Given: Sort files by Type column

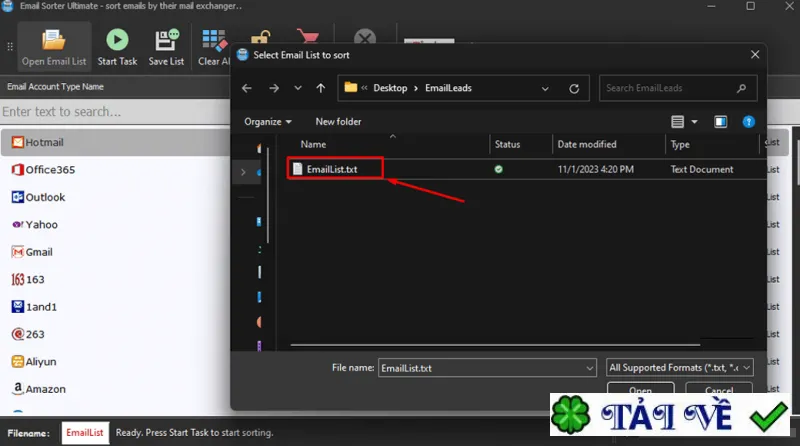Looking at the screenshot, I should click(x=680, y=144).
